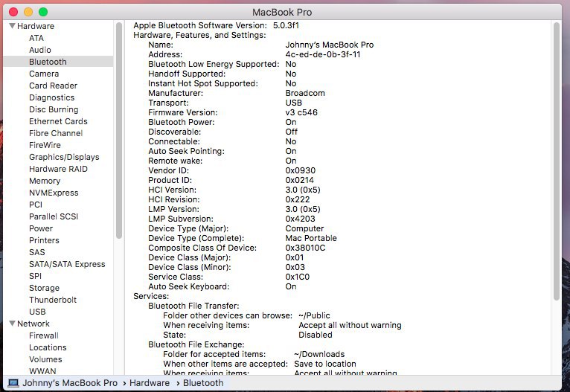This screenshot has height=392, width=570.
Task: Select Diagnostics in the sidebar
Action: [51, 97]
